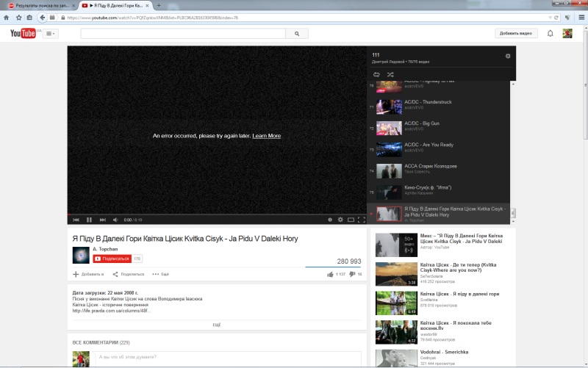Enter fullscreen mode in the player
The width and height of the screenshot is (588, 368).
coord(361,220)
